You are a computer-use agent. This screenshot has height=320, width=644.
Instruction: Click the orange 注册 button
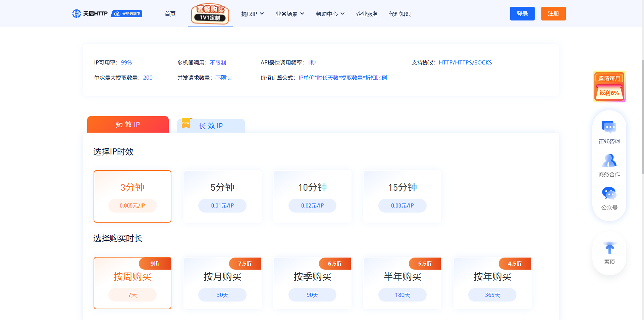click(553, 14)
